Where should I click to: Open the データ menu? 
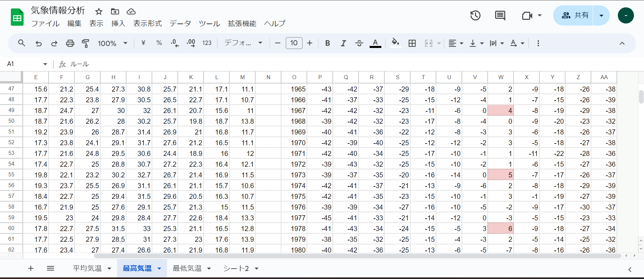click(180, 23)
